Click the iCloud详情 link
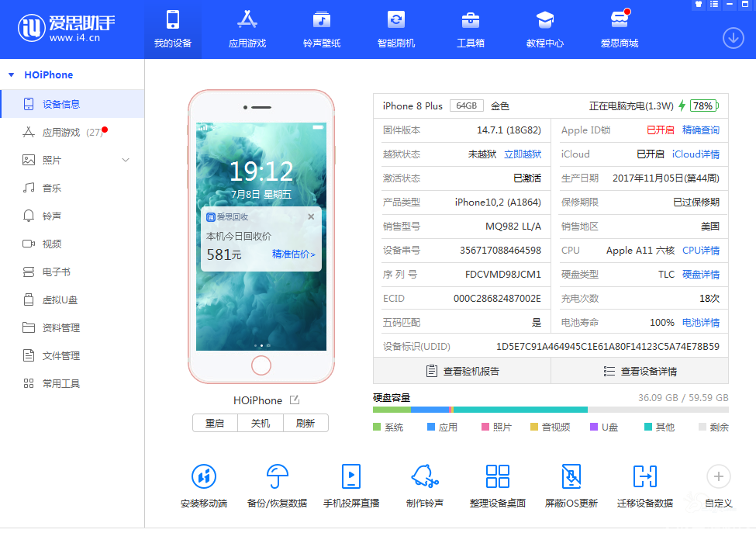 point(696,154)
